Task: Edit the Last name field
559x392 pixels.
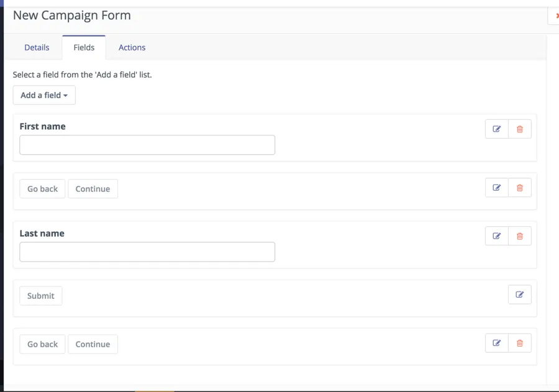Action: click(x=496, y=236)
